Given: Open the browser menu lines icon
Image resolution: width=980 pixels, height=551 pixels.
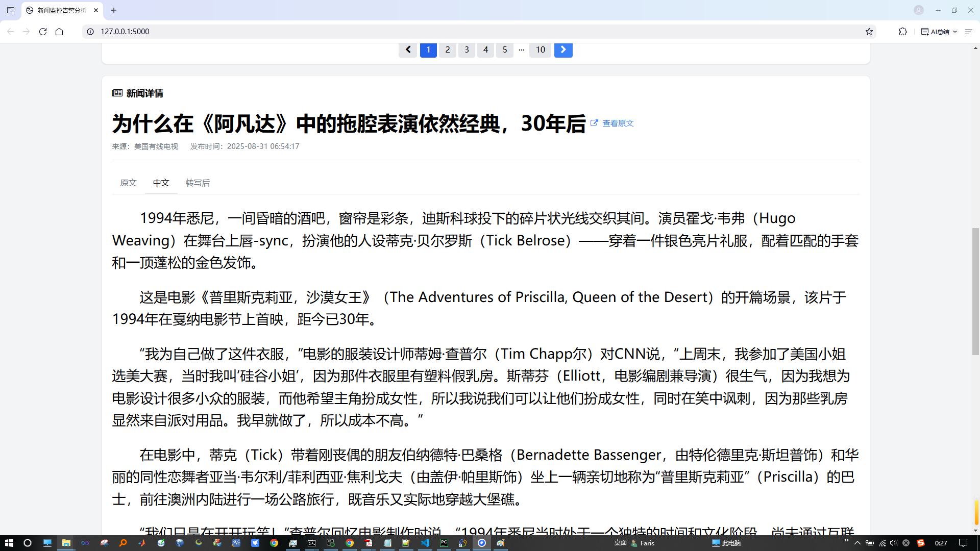Looking at the screenshot, I should click(968, 32).
